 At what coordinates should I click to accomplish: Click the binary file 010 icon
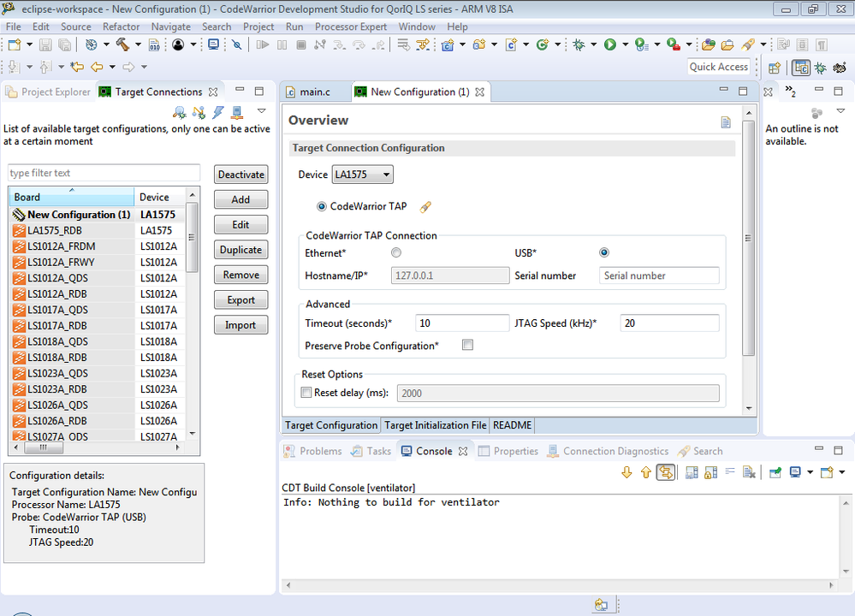[x=154, y=44]
